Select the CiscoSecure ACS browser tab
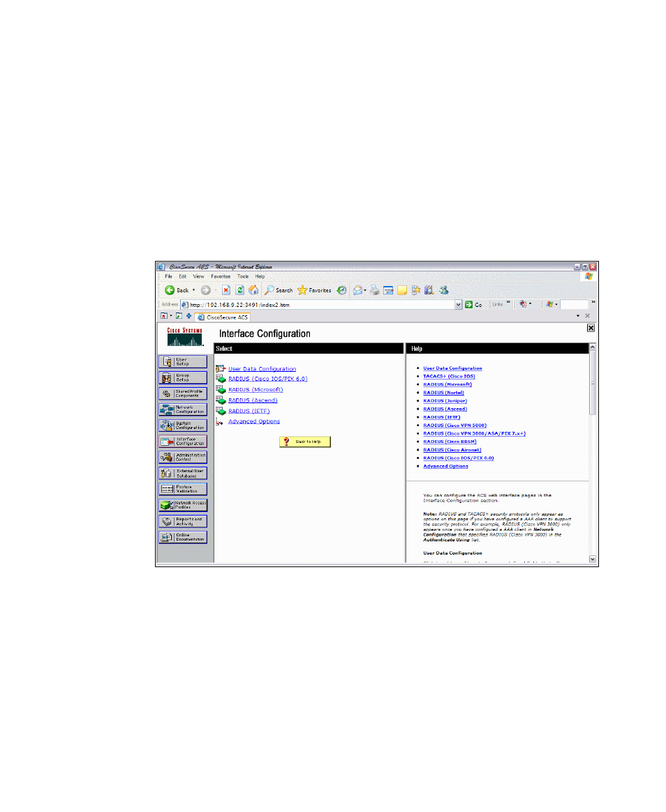 point(223,317)
